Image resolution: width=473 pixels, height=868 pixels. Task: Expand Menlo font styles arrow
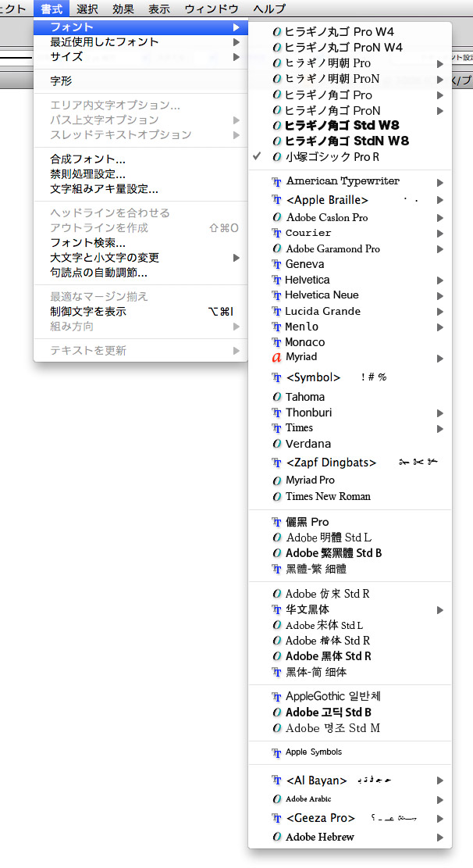(x=440, y=327)
